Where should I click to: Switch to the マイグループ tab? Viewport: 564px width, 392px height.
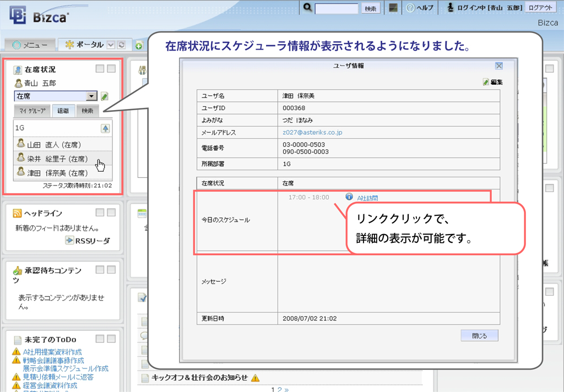tap(32, 111)
